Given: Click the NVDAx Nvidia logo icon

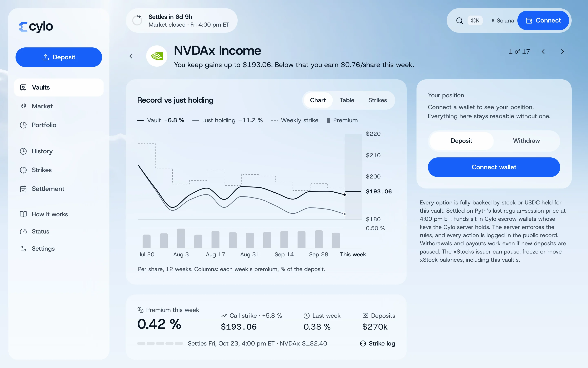Looking at the screenshot, I should [x=157, y=56].
